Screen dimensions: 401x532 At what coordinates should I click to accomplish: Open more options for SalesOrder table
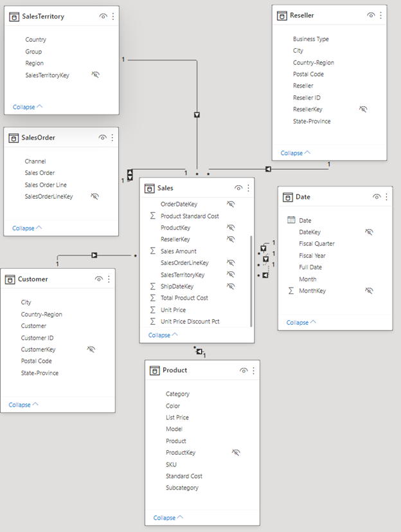(x=112, y=138)
